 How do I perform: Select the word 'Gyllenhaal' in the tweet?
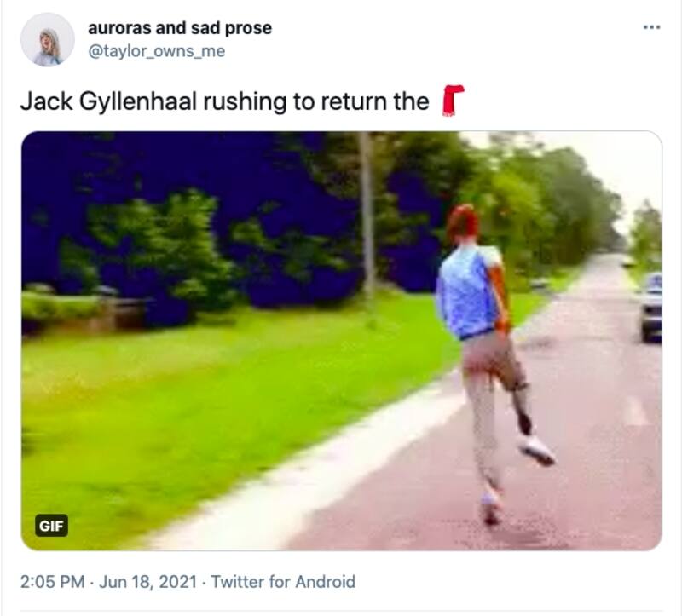pyautogui.click(x=138, y=102)
